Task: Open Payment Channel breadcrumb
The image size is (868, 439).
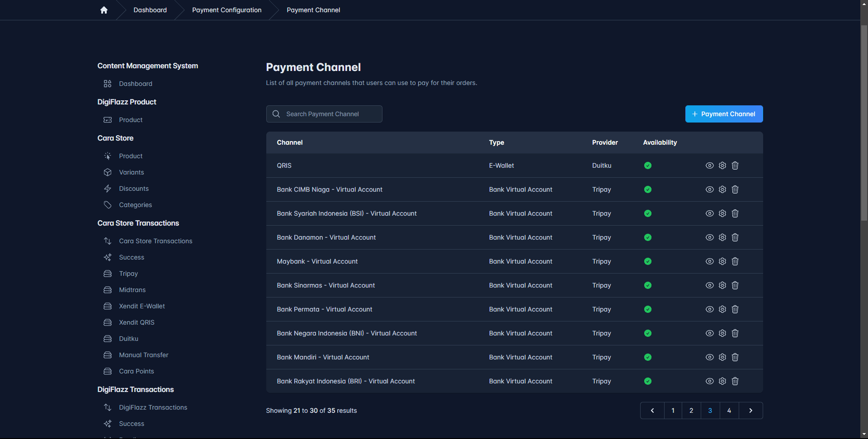Action: click(x=313, y=10)
